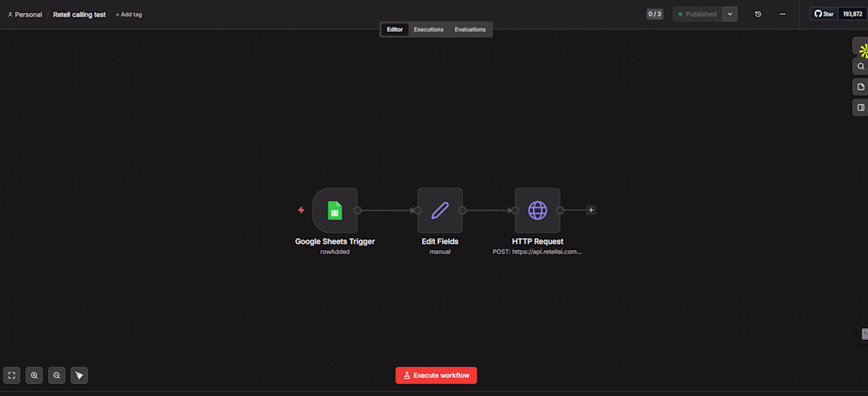The height and width of the screenshot is (396, 868).
Task: Click the Retell calling test workflow name
Action: 79,14
